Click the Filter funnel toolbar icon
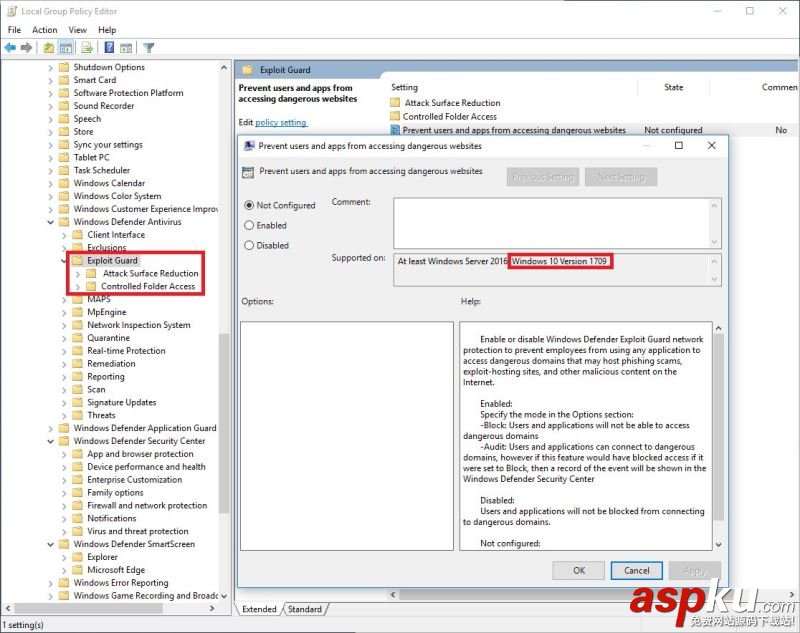This screenshot has width=800, height=633. coord(148,48)
